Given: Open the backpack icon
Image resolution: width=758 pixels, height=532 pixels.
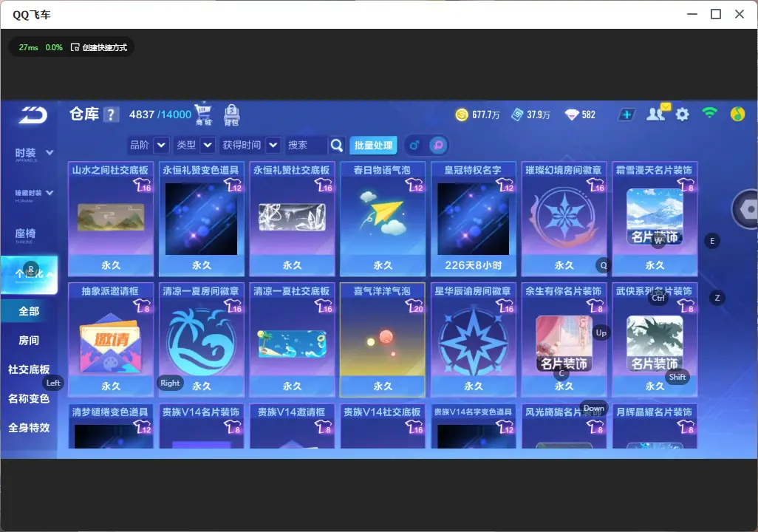Looking at the screenshot, I should click(x=231, y=115).
